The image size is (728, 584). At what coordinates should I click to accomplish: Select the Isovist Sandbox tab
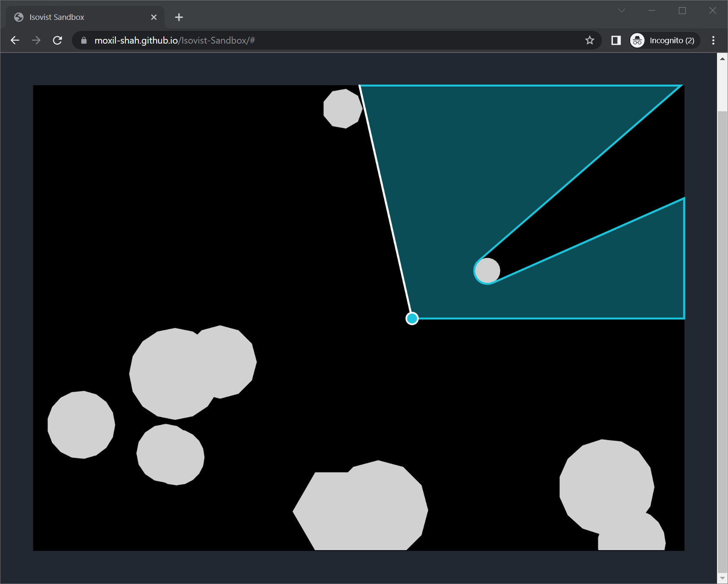(x=85, y=17)
